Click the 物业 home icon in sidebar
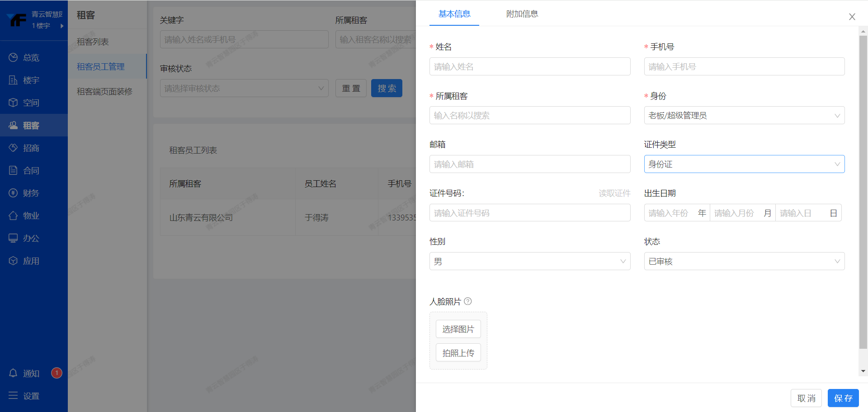The width and height of the screenshot is (868, 412). click(13, 215)
